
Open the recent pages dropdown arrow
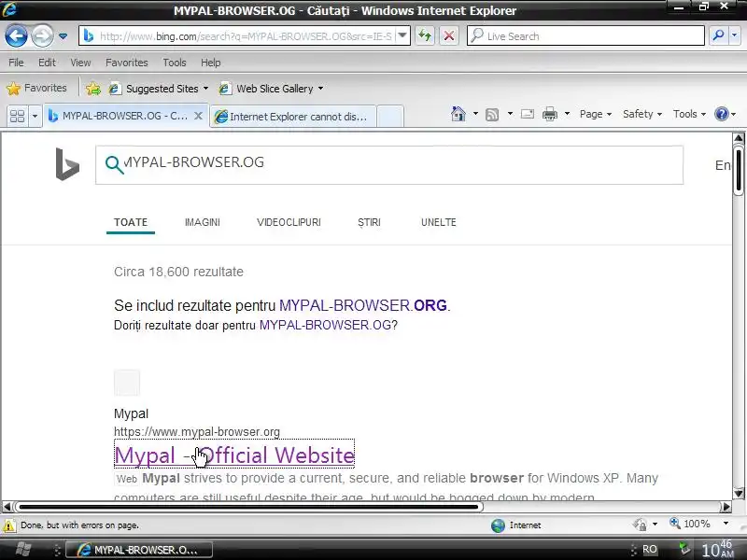pos(63,36)
